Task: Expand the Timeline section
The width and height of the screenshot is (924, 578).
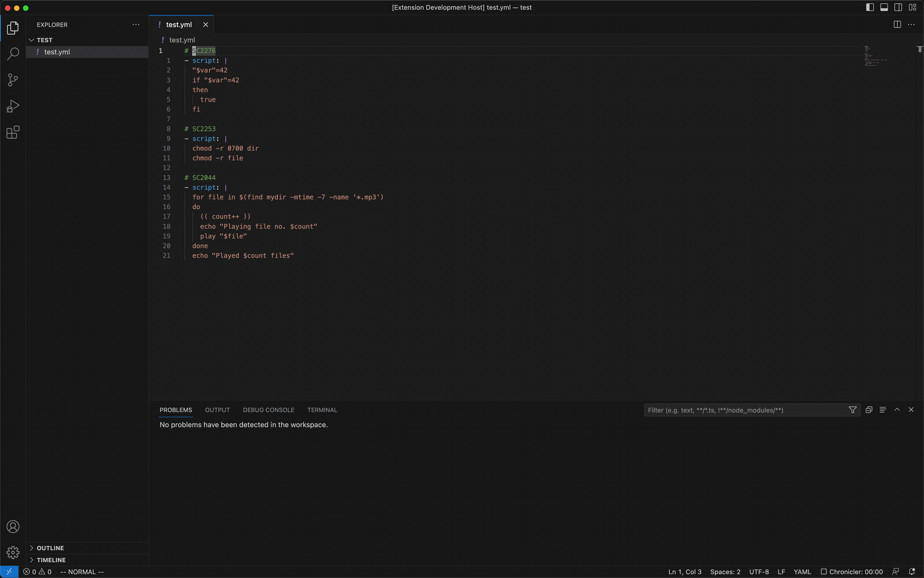Action: tap(51, 560)
